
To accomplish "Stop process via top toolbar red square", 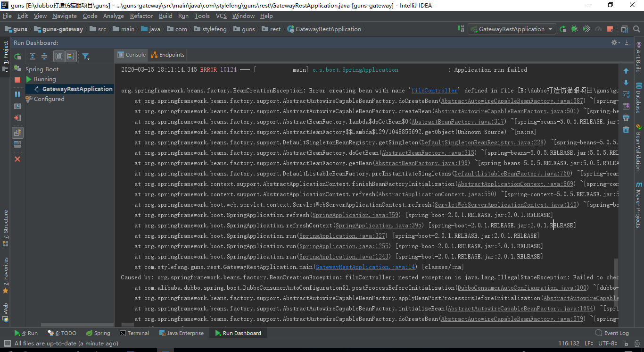I will (611, 29).
